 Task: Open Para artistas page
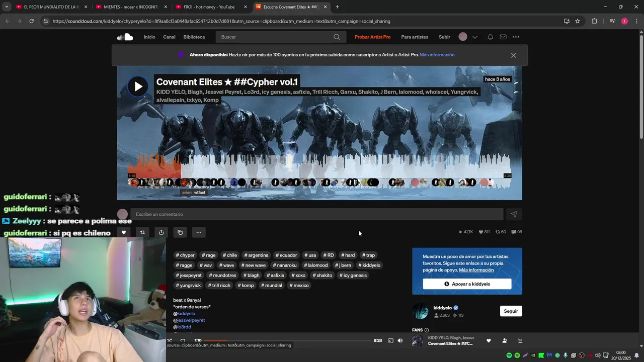pyautogui.click(x=415, y=37)
